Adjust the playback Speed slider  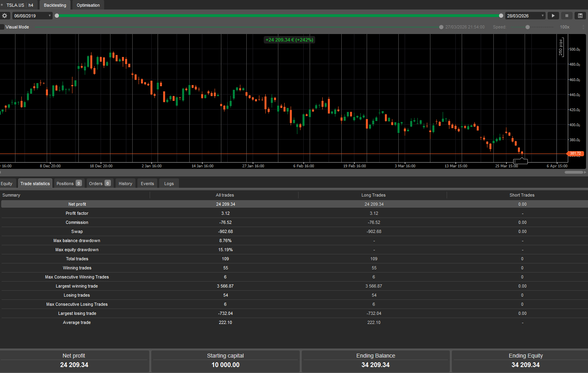(527, 27)
